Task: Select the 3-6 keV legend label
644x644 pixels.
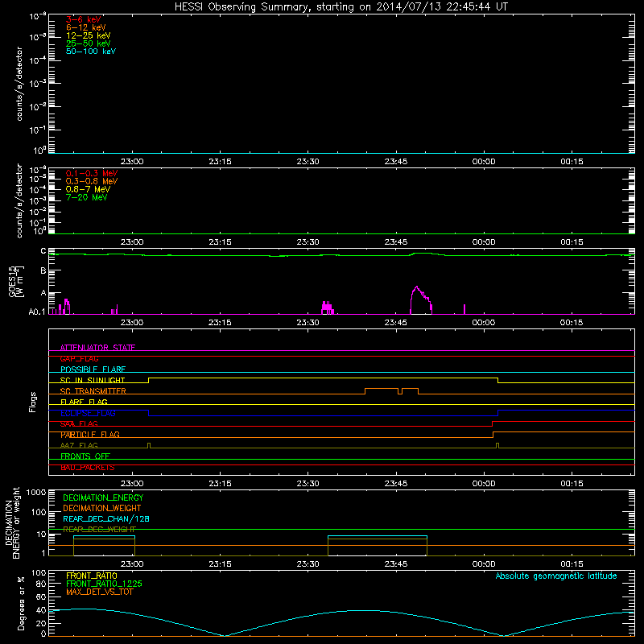Action: tap(84, 19)
